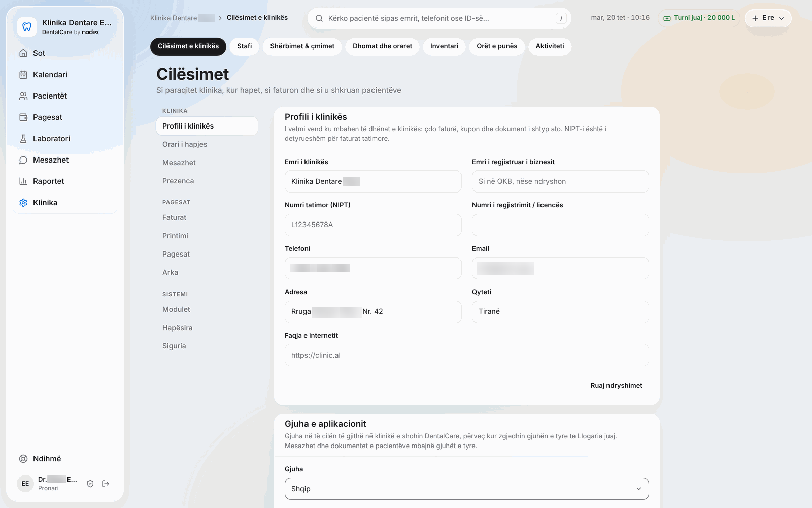Expand the E re dropdown chevron

pyautogui.click(x=782, y=18)
